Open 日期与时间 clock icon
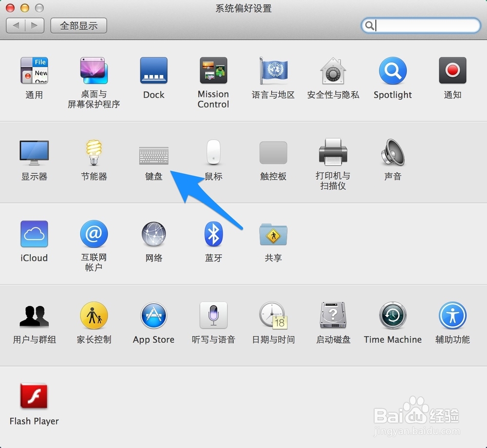The height and width of the screenshot is (448, 487). tap(273, 316)
